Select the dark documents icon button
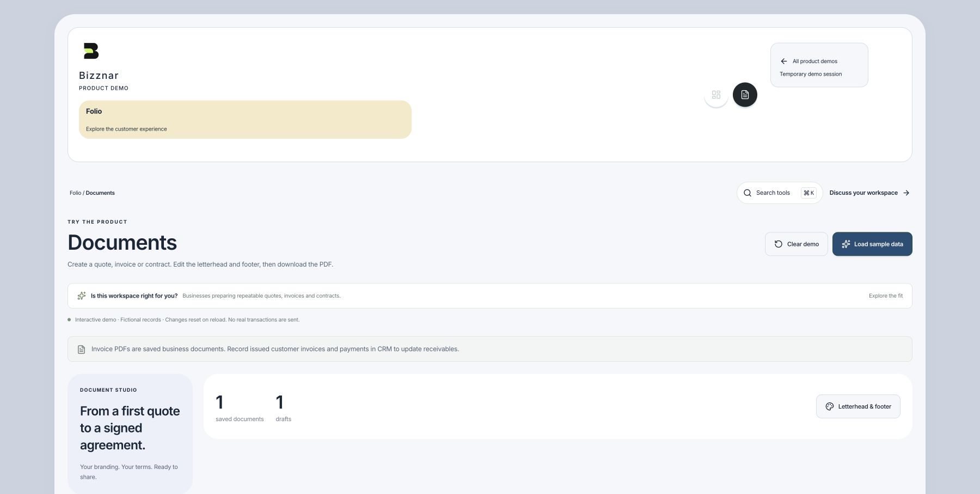Image resolution: width=980 pixels, height=494 pixels. click(x=745, y=95)
